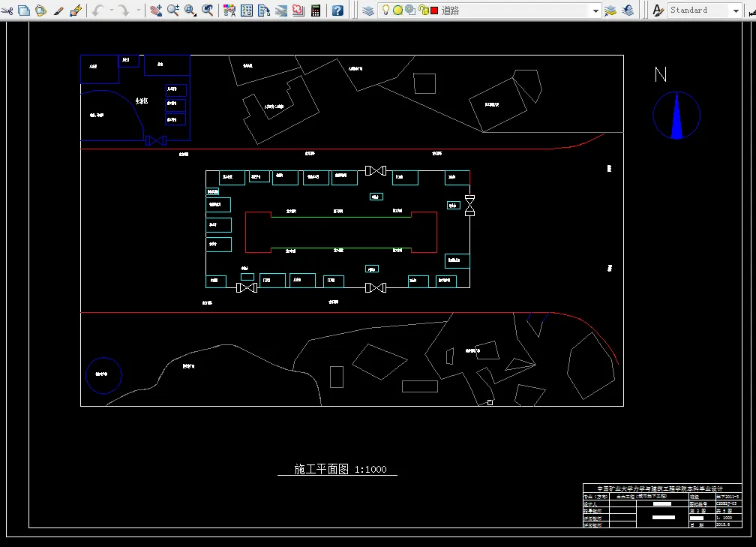
Task: Click the blue Help question mark
Action: (338, 11)
